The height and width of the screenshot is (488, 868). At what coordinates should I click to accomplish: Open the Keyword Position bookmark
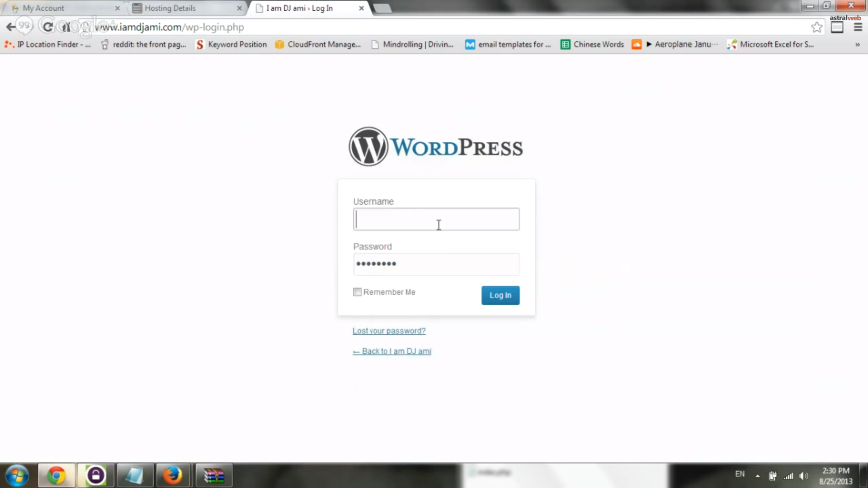(x=231, y=44)
